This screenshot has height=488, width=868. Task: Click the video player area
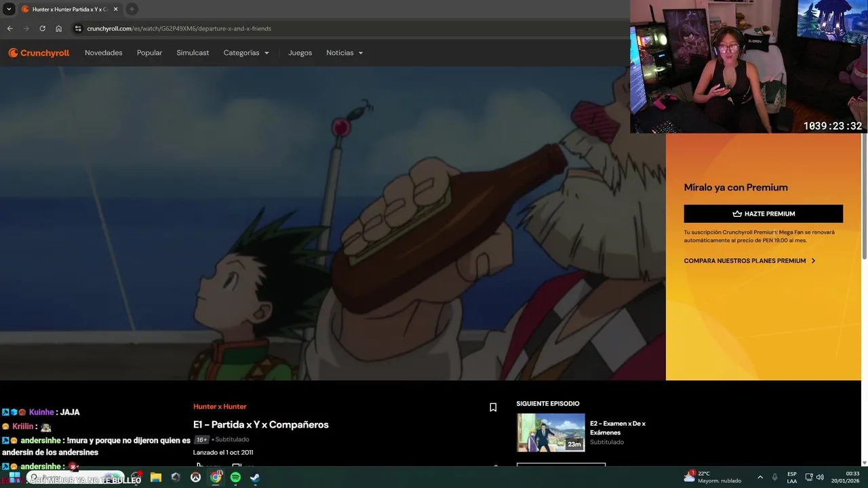pyautogui.click(x=332, y=223)
